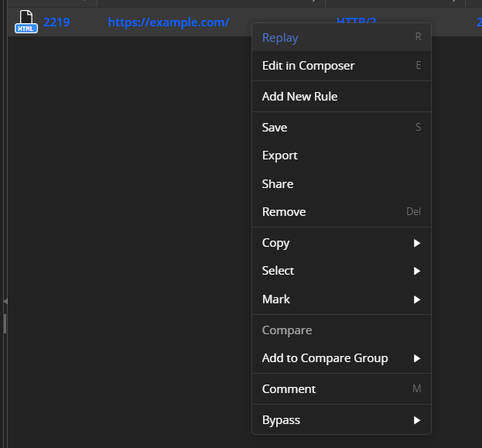The width and height of the screenshot is (482, 448).
Task: Choose Comment from the context menu
Action: 341,389
